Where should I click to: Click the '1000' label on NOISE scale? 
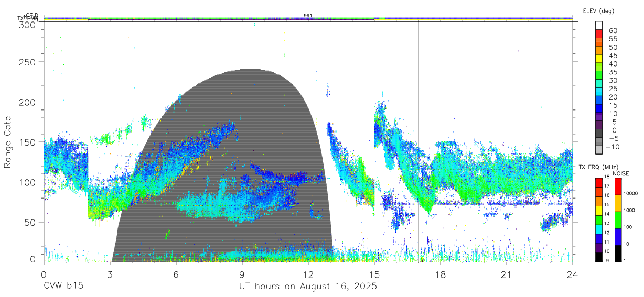[629, 210]
